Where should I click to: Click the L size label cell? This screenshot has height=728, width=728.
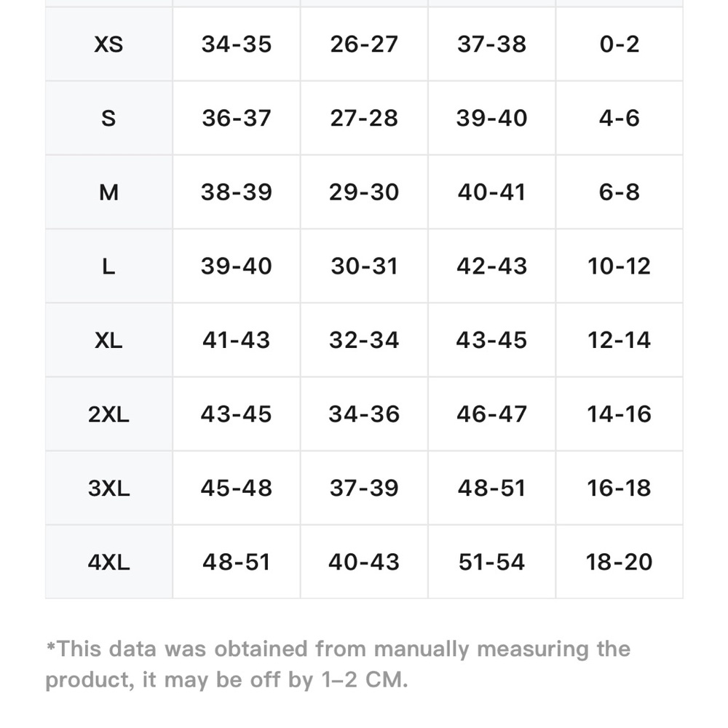(108, 266)
